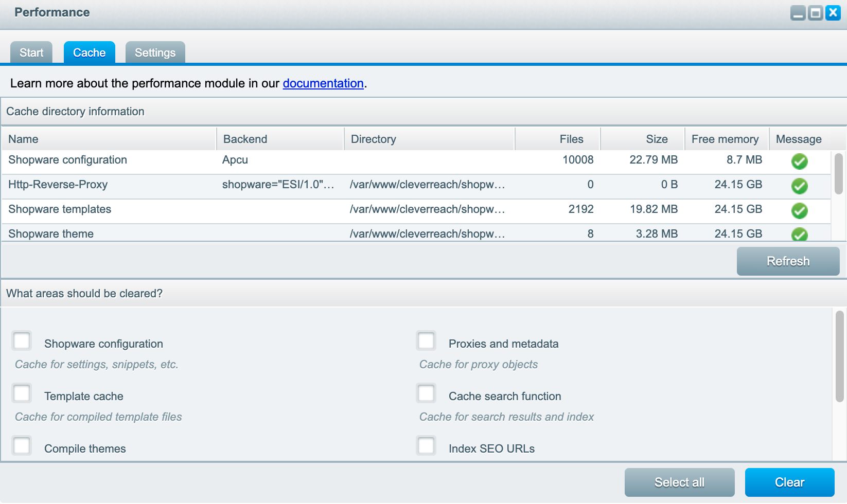Tick the Proxies and metadata checkbox
Screen dimensions: 847x504
click(427, 341)
